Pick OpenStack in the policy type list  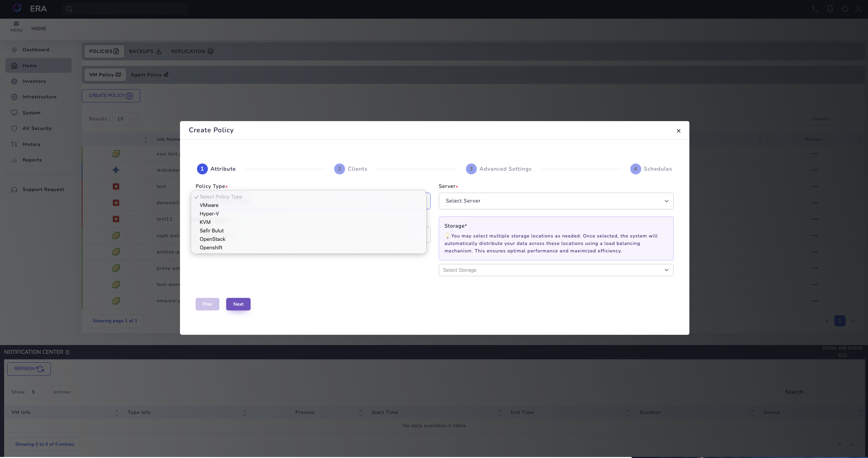click(x=212, y=239)
